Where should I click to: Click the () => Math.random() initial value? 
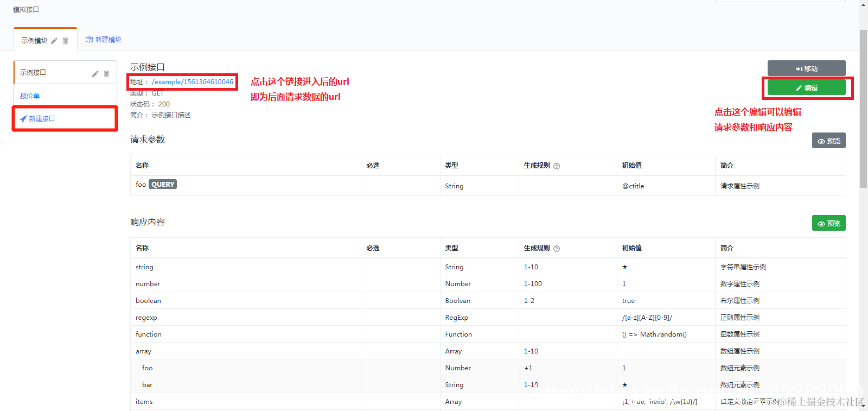point(654,334)
